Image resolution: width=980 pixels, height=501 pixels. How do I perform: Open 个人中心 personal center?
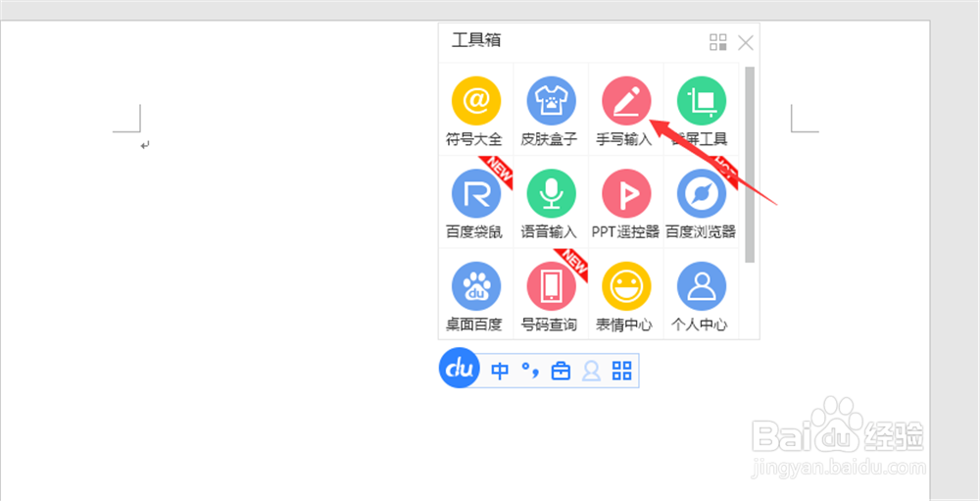pyautogui.click(x=702, y=286)
